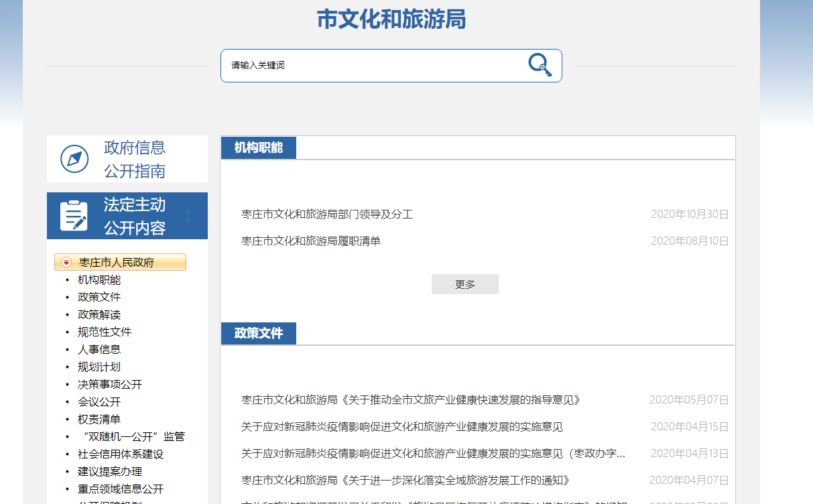This screenshot has width=813, height=504.
Task: Click the compass icon beside 政府信息公开指南
Action: (x=74, y=159)
